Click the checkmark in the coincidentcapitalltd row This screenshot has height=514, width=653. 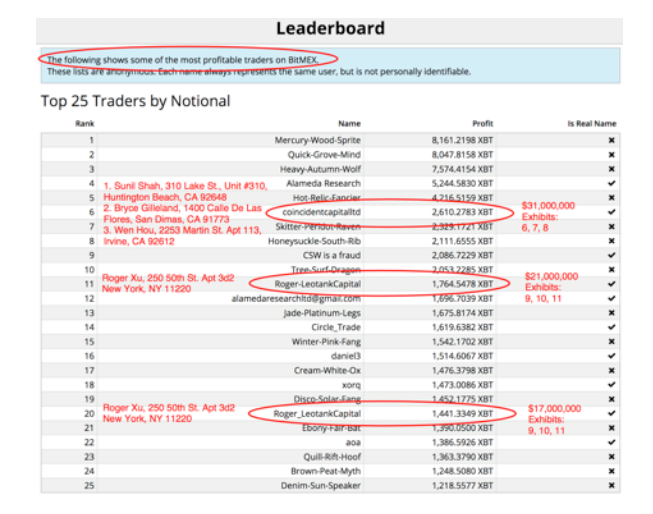click(612, 212)
